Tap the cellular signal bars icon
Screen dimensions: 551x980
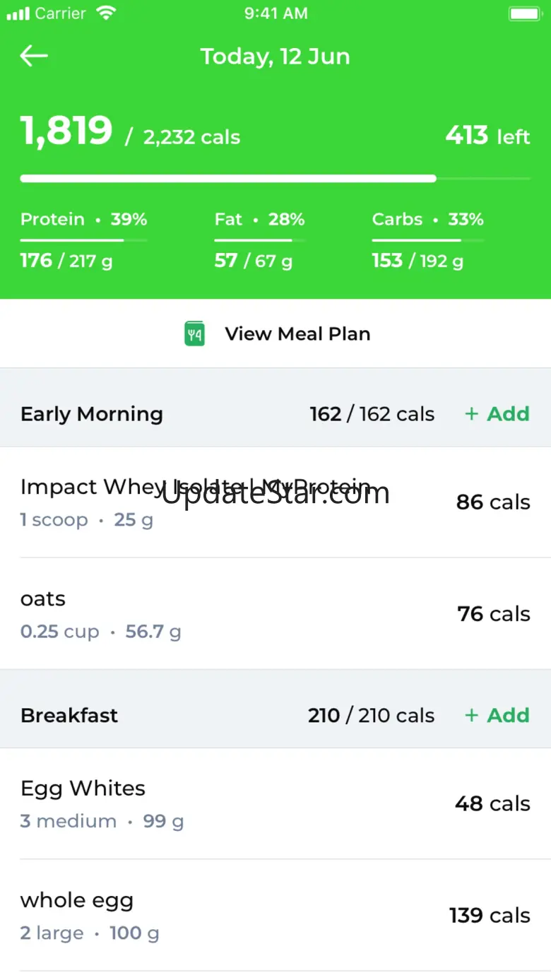pyautogui.click(x=18, y=13)
